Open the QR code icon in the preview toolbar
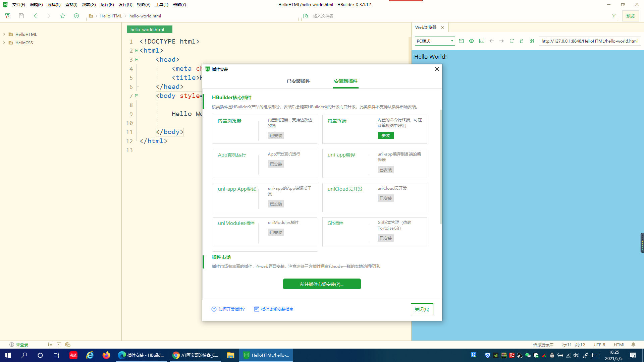Viewport: 644px width, 362px height. (532, 41)
